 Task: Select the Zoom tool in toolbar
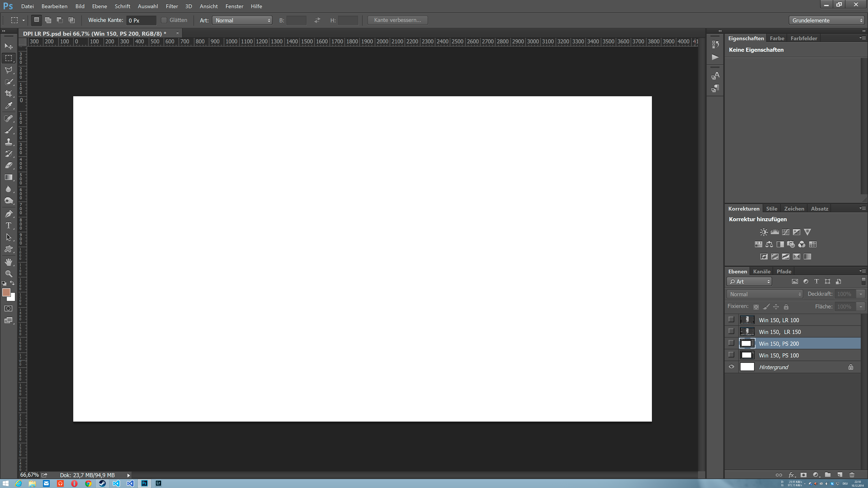point(8,273)
